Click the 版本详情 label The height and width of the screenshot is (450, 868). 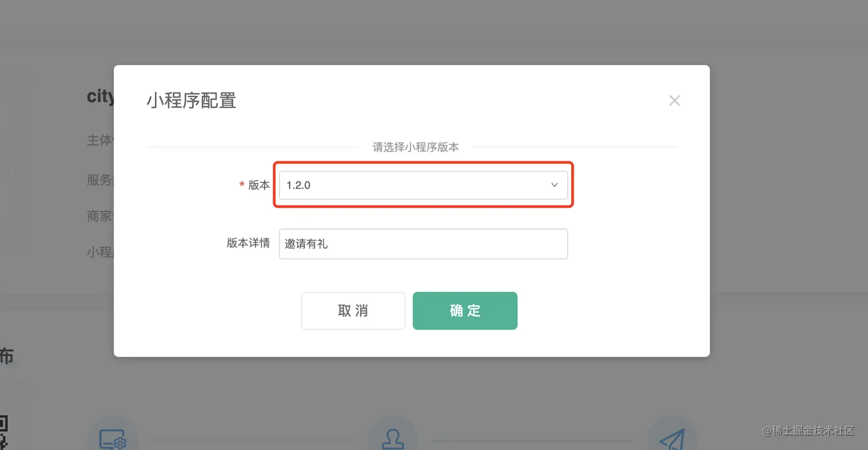(248, 243)
